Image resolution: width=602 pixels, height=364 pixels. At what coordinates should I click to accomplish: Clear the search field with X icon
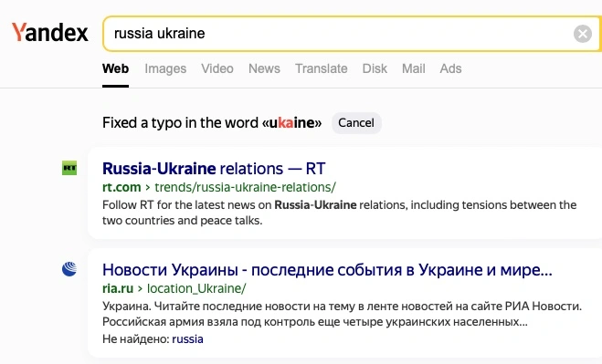583,34
